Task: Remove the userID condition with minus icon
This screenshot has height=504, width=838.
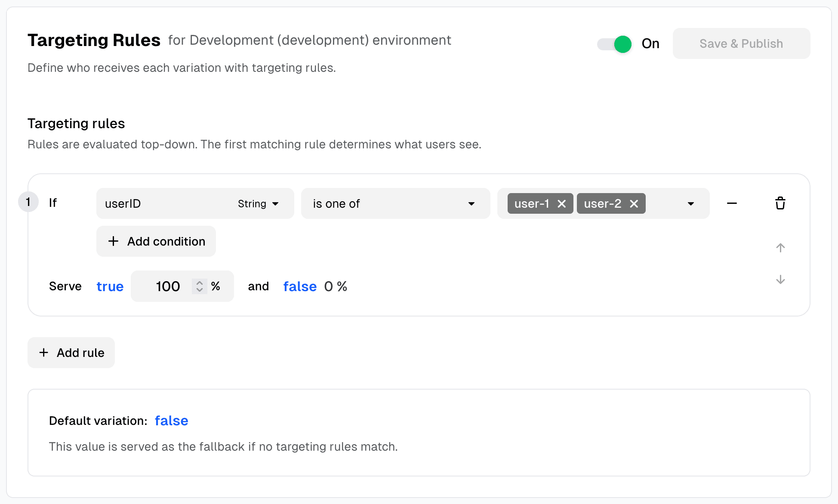Action: coord(732,203)
